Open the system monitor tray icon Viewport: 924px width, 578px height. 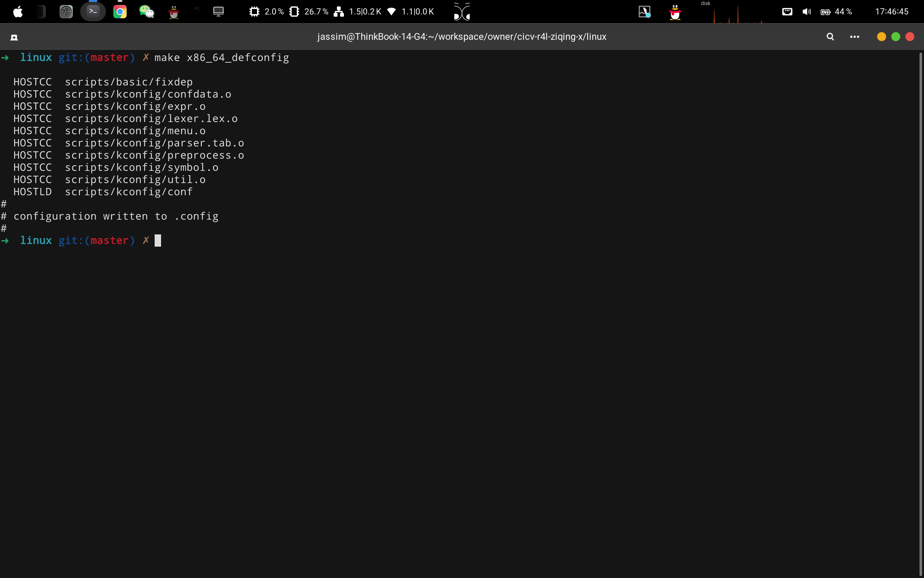[x=645, y=12]
